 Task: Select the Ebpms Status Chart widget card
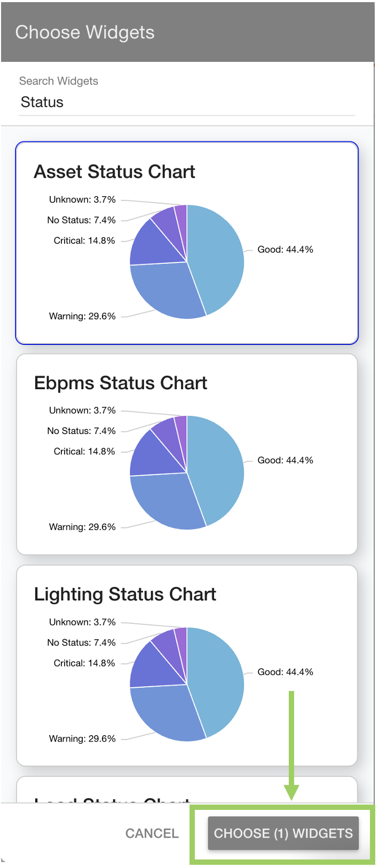click(x=187, y=453)
